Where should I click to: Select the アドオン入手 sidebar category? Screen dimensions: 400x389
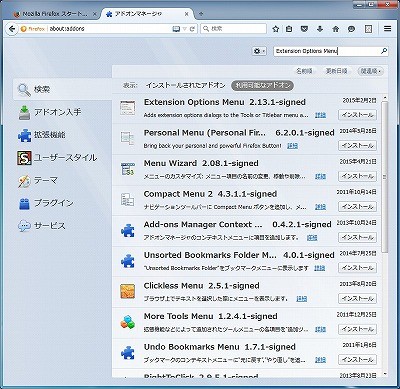62,112
